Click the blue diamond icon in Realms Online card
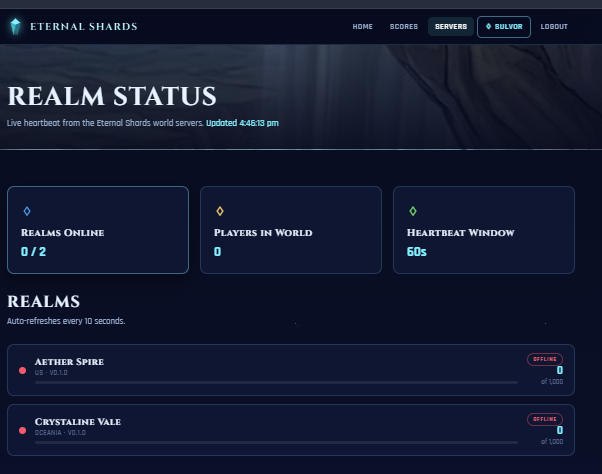This screenshot has height=474, width=602. click(27, 211)
